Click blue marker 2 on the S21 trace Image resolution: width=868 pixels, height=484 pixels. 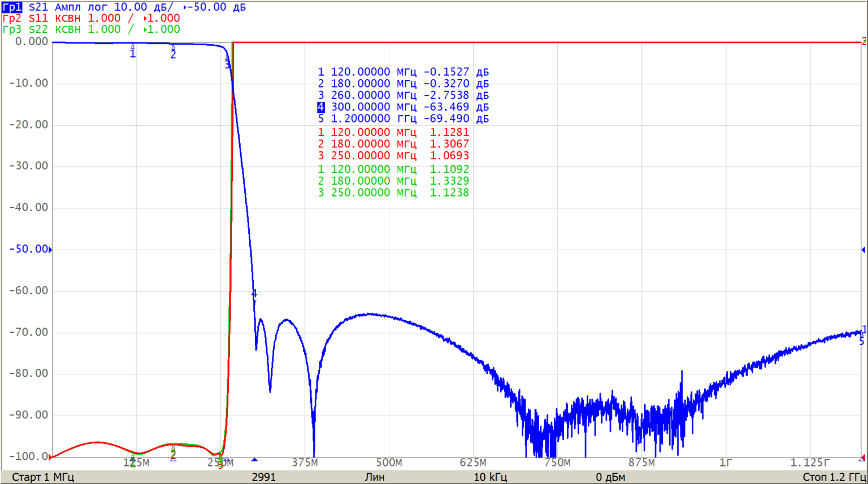173,52
